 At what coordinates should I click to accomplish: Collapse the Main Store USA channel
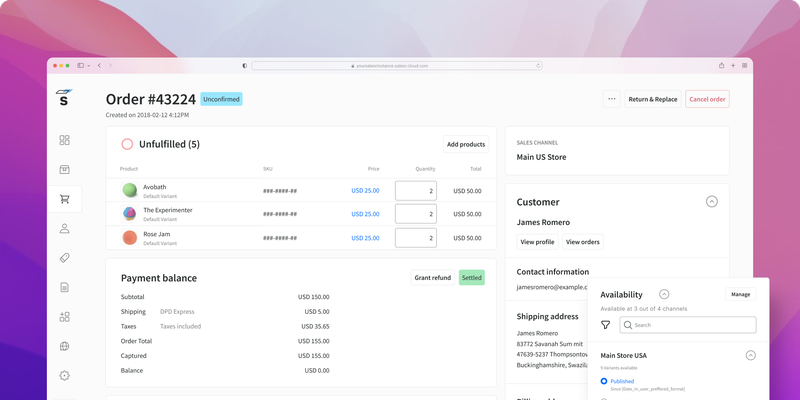click(x=751, y=356)
